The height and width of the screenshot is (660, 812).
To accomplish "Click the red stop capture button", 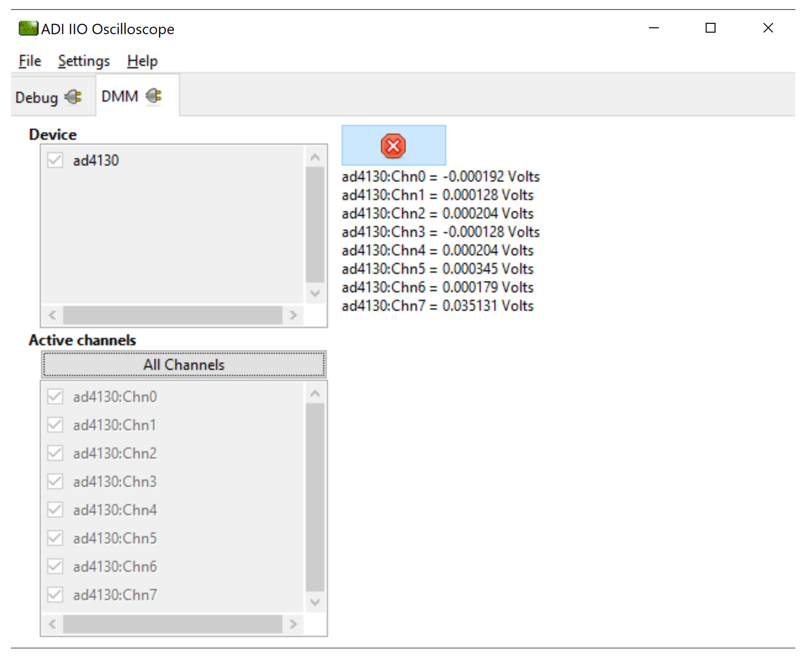I will tap(394, 146).
